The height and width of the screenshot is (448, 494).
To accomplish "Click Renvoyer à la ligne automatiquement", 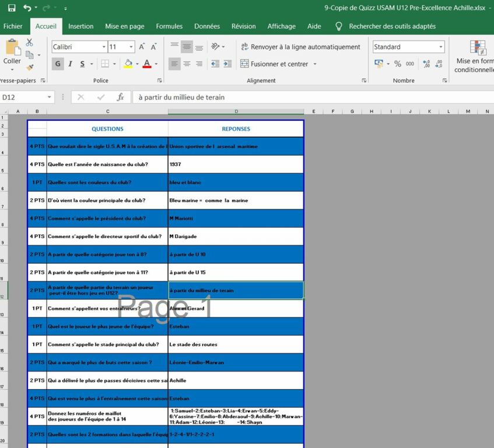I will 300,47.
